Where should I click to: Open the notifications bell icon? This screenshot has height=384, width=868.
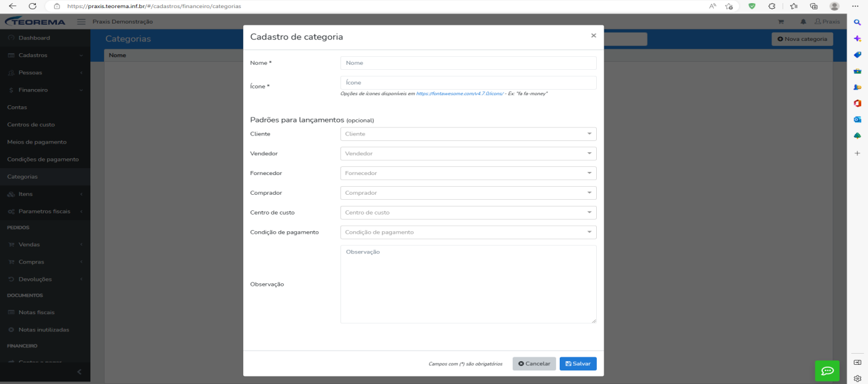(x=803, y=22)
